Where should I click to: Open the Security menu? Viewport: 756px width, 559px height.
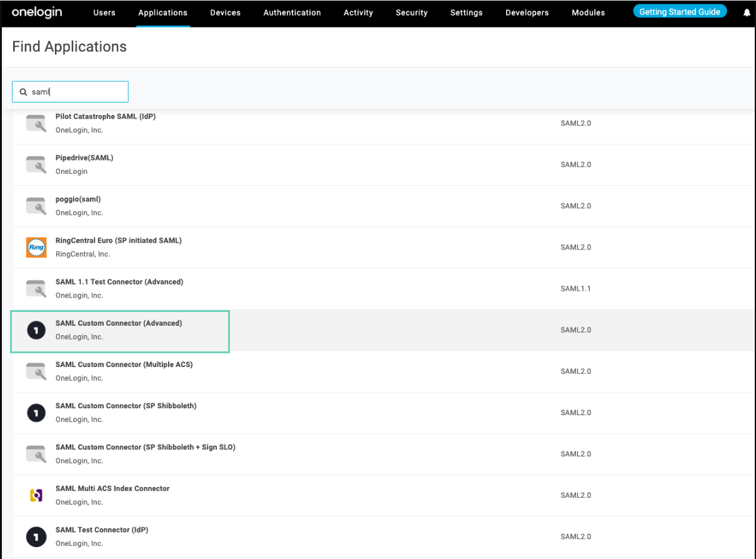[411, 13]
